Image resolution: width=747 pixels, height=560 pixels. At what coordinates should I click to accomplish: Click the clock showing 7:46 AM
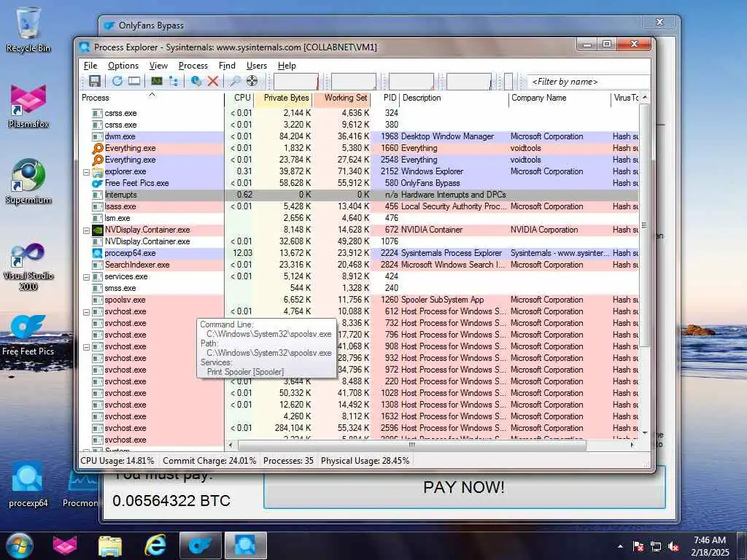click(710, 540)
